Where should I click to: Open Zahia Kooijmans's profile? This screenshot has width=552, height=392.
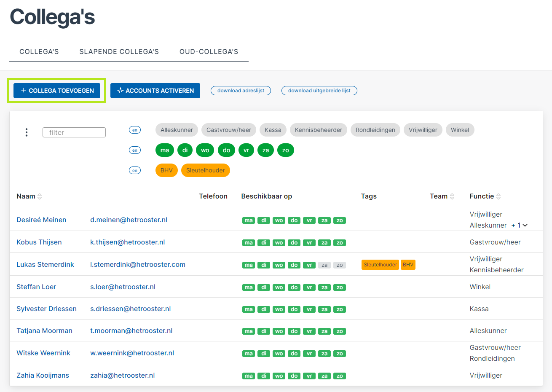pyautogui.click(x=43, y=375)
